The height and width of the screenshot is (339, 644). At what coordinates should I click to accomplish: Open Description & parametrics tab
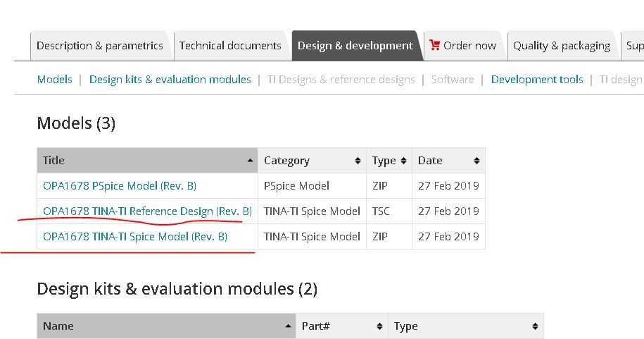(99, 46)
